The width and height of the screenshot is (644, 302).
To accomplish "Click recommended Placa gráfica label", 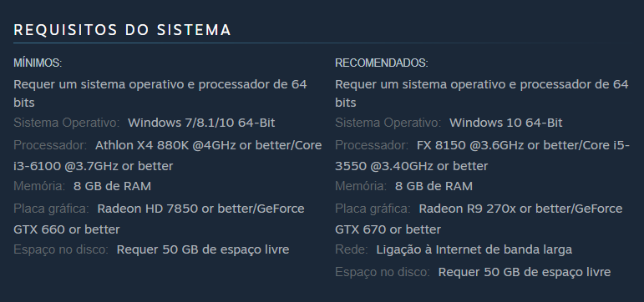I will [373, 209].
